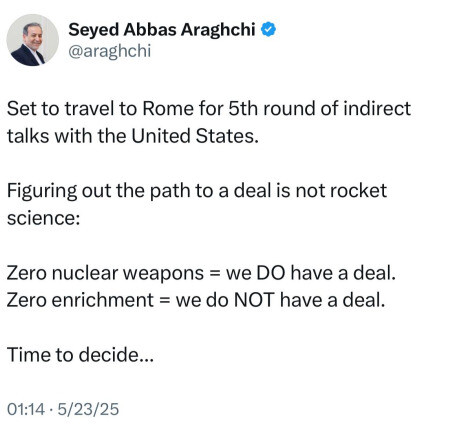
Task: Click the line 'Figuring out the path'
Action: coord(197,191)
